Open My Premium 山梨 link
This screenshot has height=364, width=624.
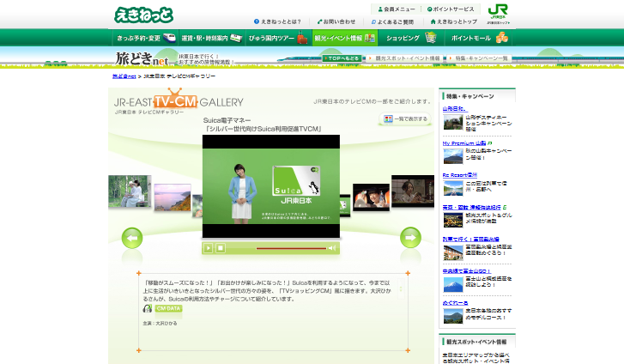coord(464,143)
